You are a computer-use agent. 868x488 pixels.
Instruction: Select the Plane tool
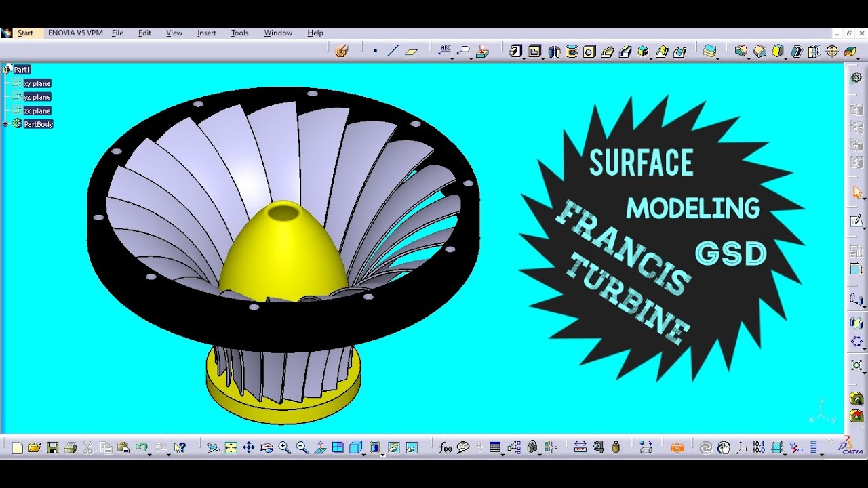coord(411,51)
